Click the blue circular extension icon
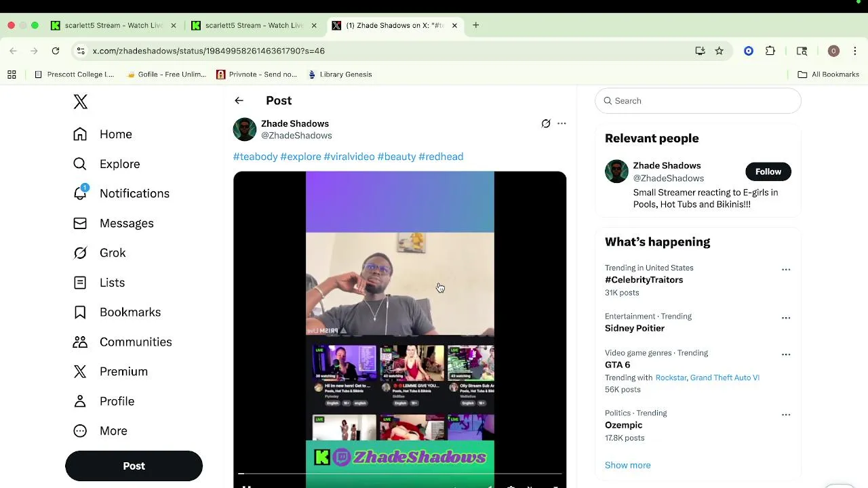The width and height of the screenshot is (868, 488). pos(749,51)
